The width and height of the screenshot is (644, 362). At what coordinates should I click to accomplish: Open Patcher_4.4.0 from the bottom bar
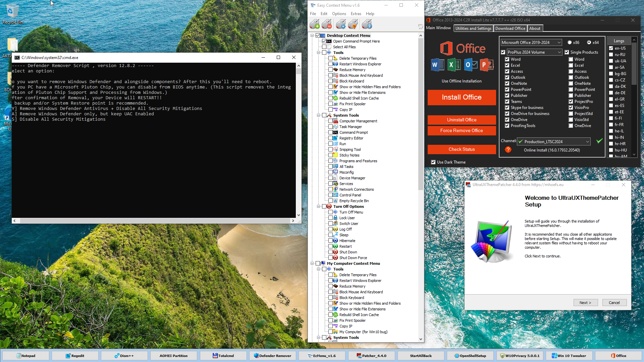[x=371, y=356]
